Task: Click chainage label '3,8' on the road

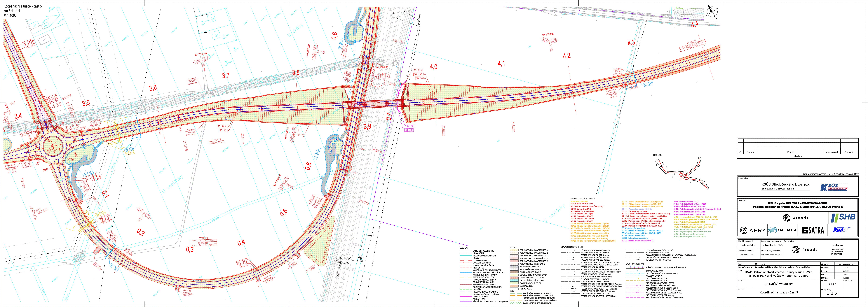Action: [296, 72]
